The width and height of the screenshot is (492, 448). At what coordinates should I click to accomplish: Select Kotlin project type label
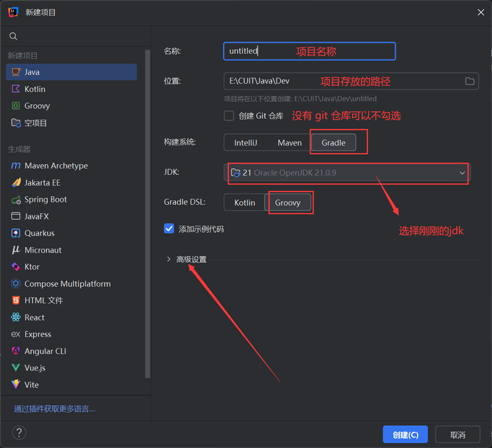coord(35,89)
